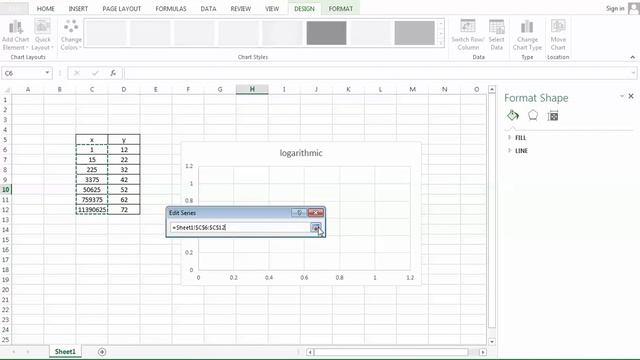Select the cell containing 50625
The height and width of the screenshot is (360, 640).
(92, 190)
